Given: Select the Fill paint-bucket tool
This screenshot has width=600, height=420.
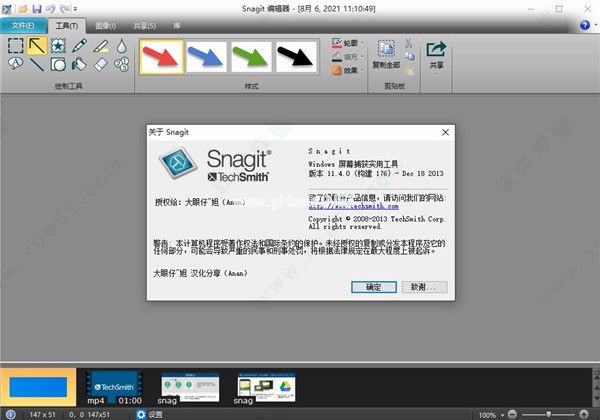Looking at the screenshot, I should 79,64.
